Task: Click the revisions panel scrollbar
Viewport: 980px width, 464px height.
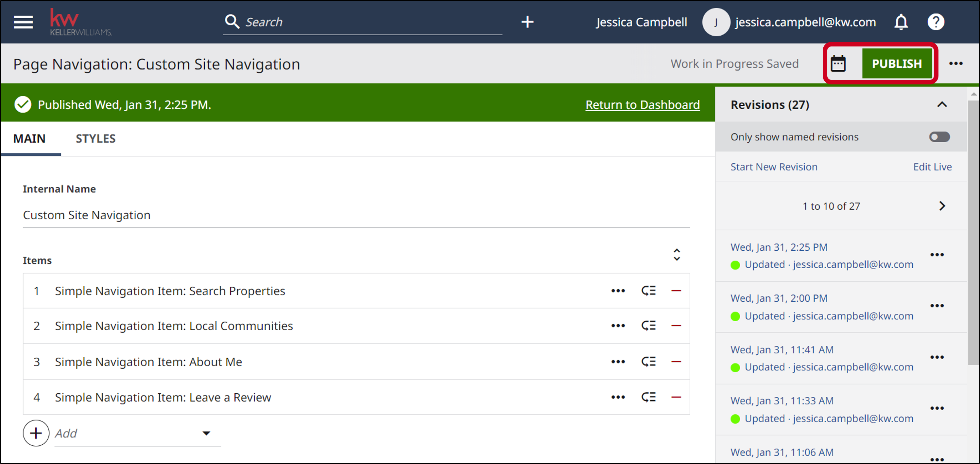Action: pyautogui.click(x=973, y=232)
